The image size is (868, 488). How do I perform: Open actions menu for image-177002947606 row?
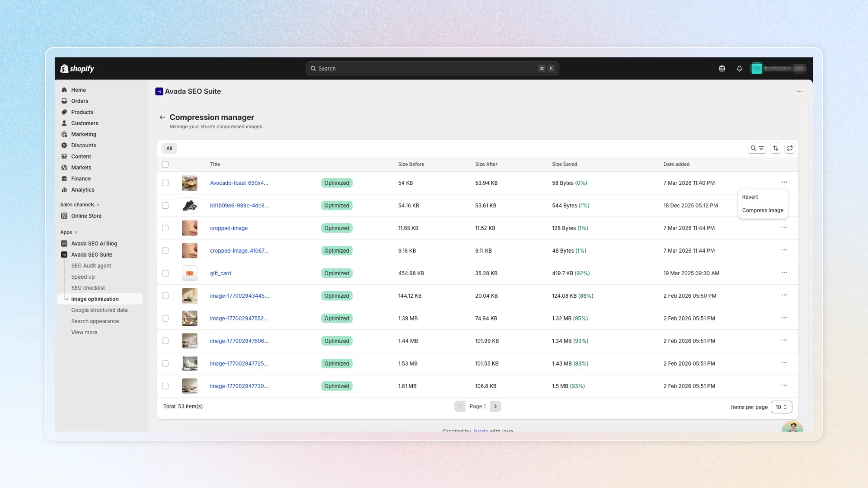[x=784, y=341]
